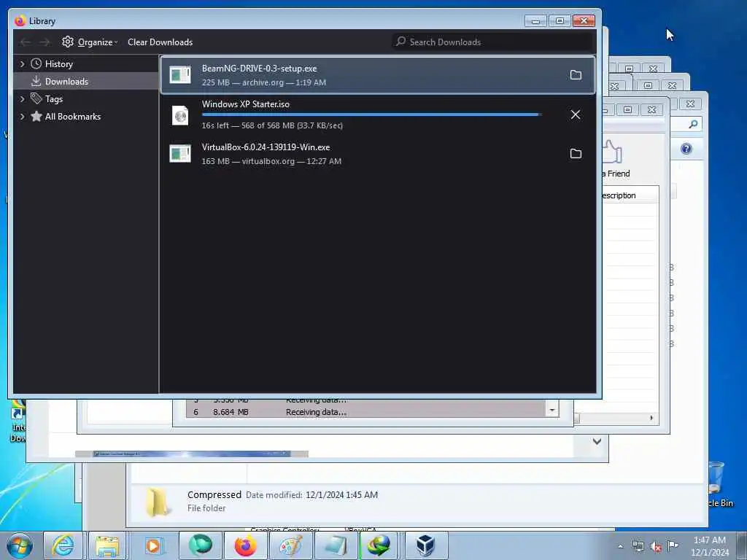Go back with the Library back arrow

pyautogui.click(x=26, y=42)
